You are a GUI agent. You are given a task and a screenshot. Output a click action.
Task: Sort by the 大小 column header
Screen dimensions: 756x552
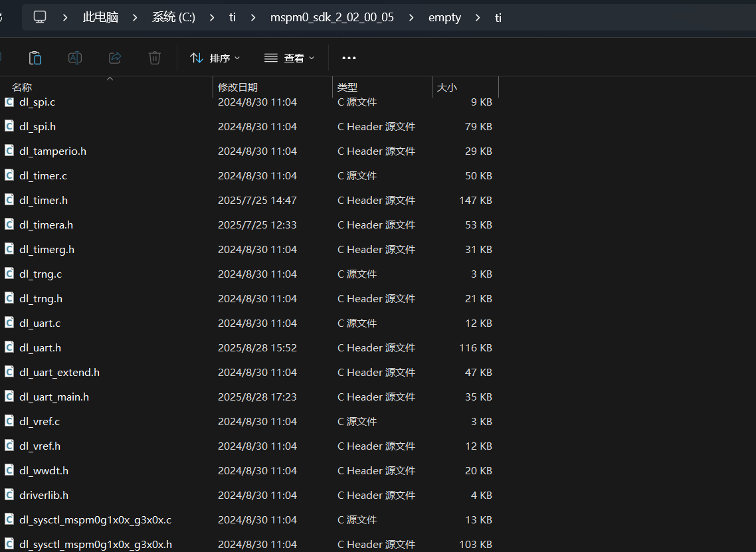point(446,87)
